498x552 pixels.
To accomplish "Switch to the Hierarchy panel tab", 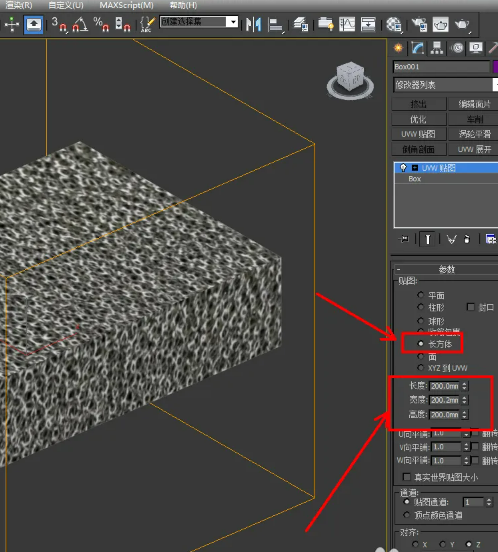I will click(437, 48).
